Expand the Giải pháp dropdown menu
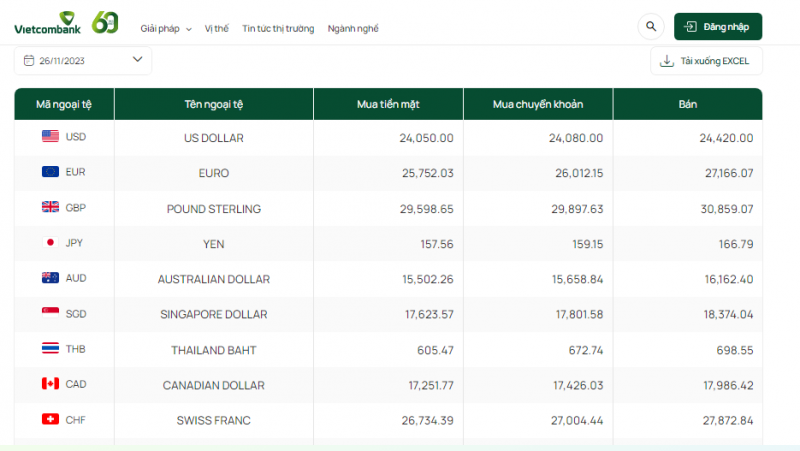The height and width of the screenshot is (451, 800). click(166, 29)
